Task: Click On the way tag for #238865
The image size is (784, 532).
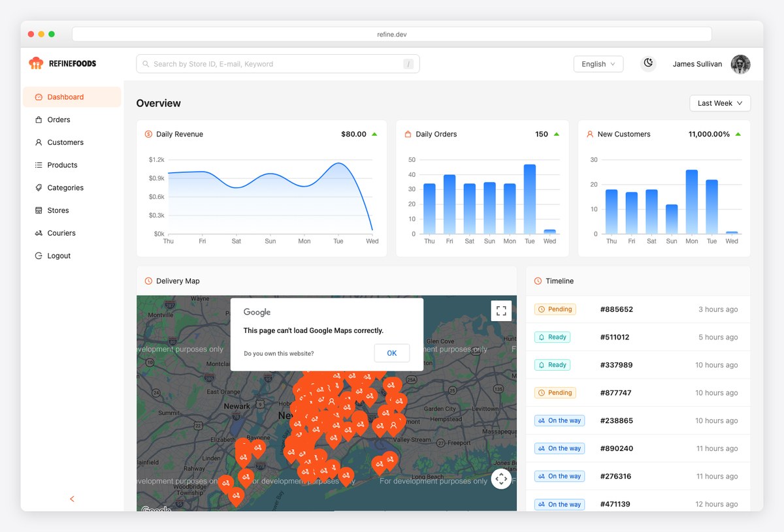Action: click(559, 421)
